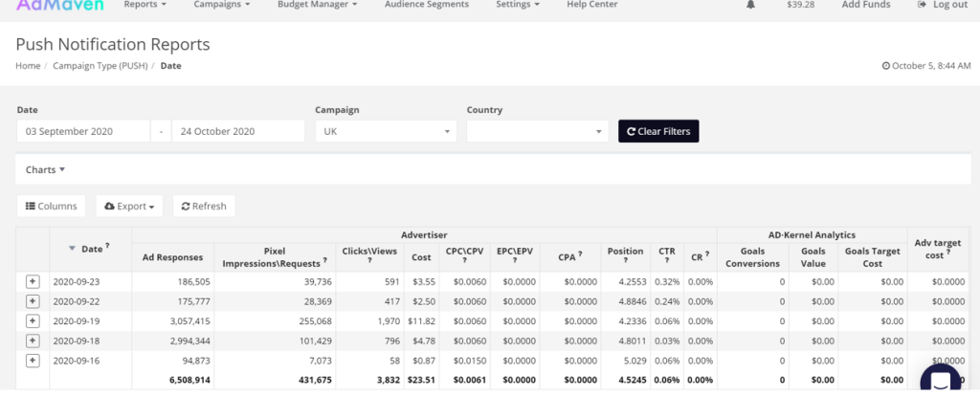Click end date field 24 October 2020
This screenshot has width=980, height=396.
coord(238,131)
